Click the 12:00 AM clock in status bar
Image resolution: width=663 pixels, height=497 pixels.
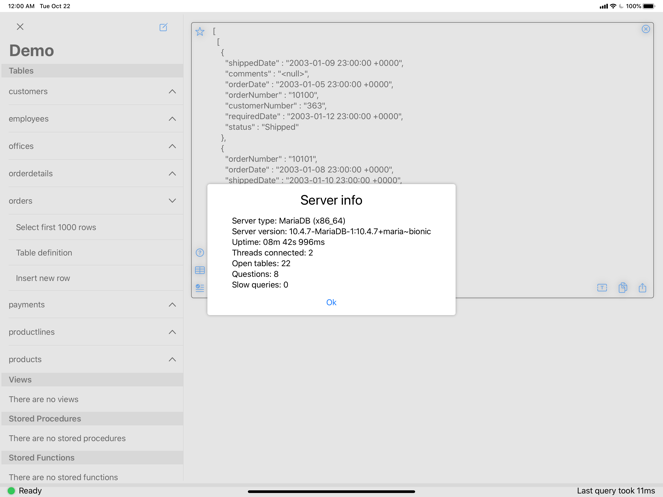coord(21,6)
